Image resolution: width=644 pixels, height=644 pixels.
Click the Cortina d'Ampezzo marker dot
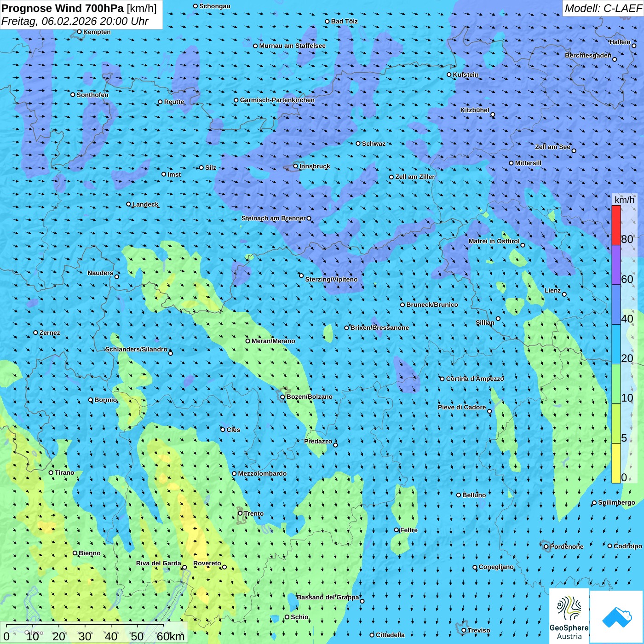443,379
